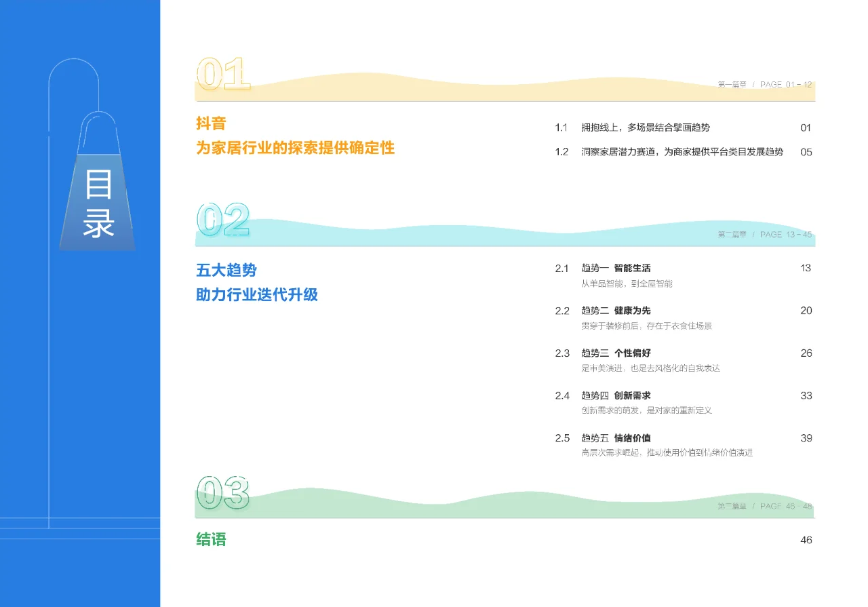Click the heading "助力行业迭代升级"
The height and width of the screenshot is (607, 868).
tap(257, 295)
